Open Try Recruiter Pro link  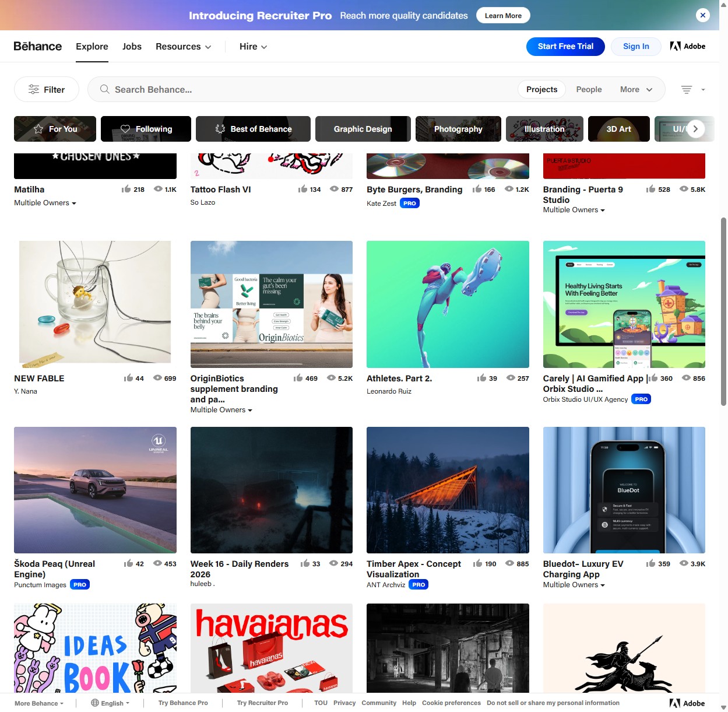tap(262, 703)
